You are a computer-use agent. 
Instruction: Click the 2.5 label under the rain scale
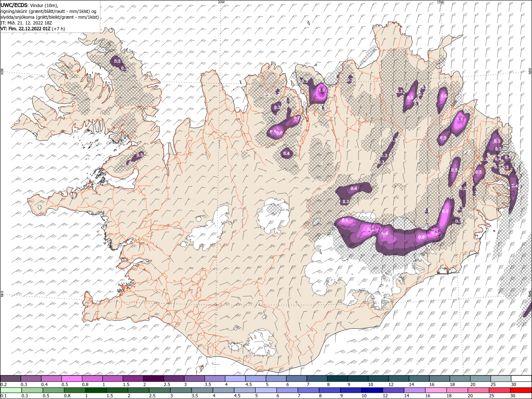click(x=153, y=396)
